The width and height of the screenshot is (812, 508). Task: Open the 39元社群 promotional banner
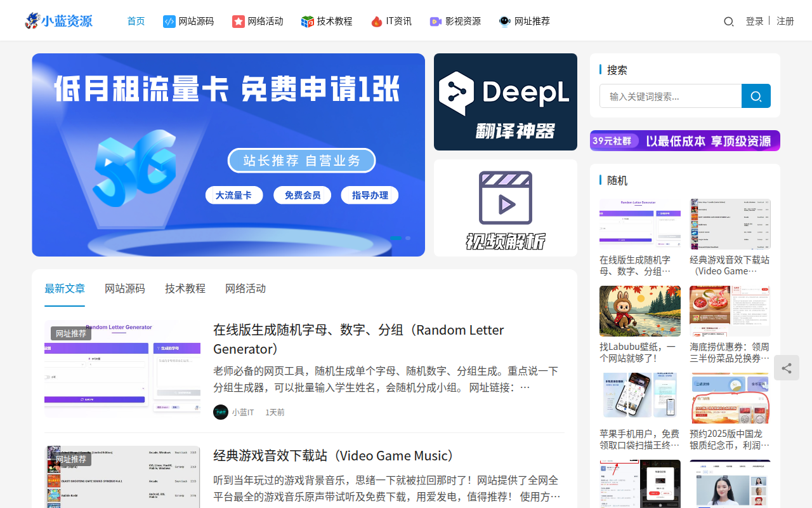(685, 140)
